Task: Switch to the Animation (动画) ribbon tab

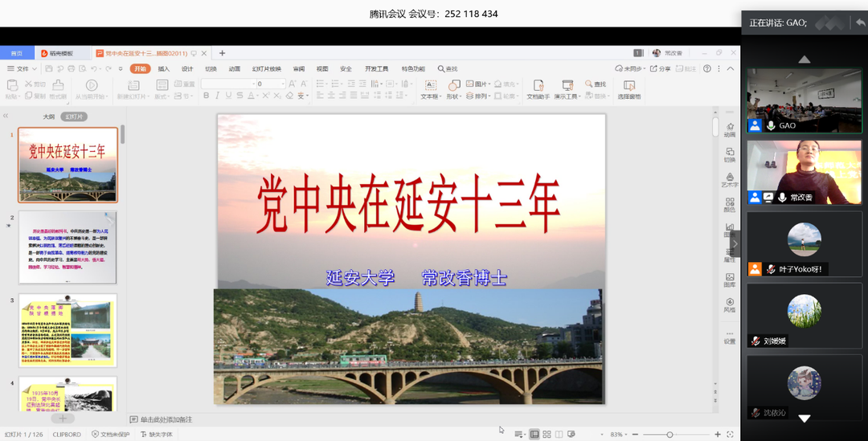Action: [x=235, y=69]
